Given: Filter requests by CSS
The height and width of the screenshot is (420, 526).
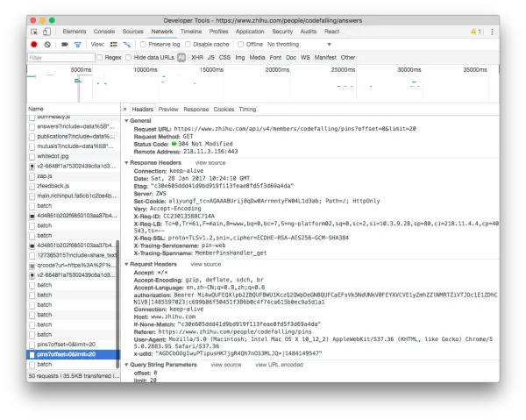Looking at the screenshot, I should (x=224, y=57).
